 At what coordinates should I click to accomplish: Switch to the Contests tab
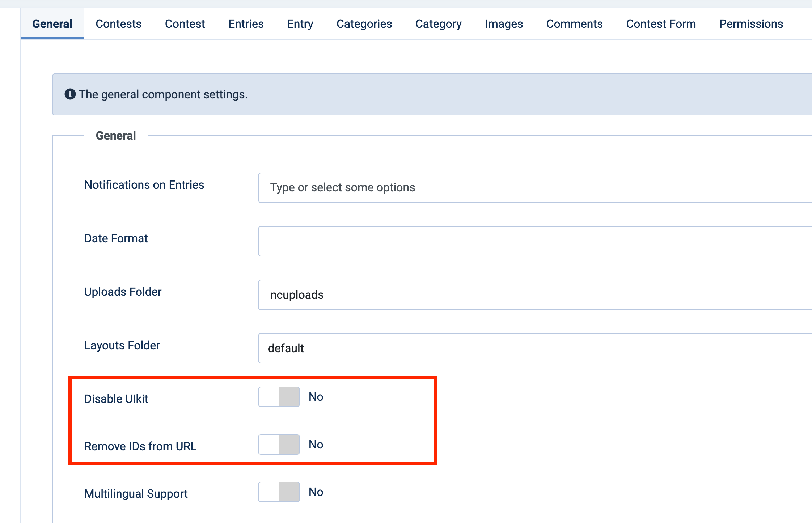[x=118, y=23]
